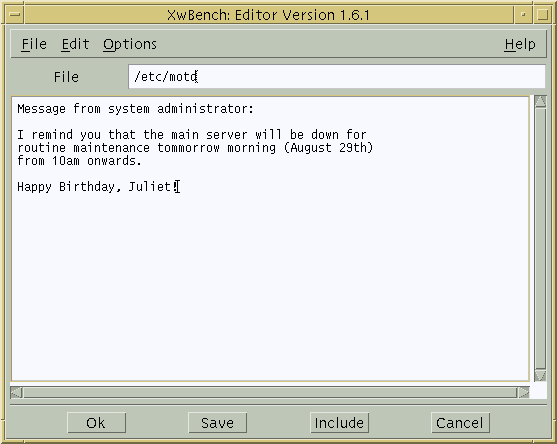Click the Include button
The width and height of the screenshot is (557, 444).
click(339, 423)
